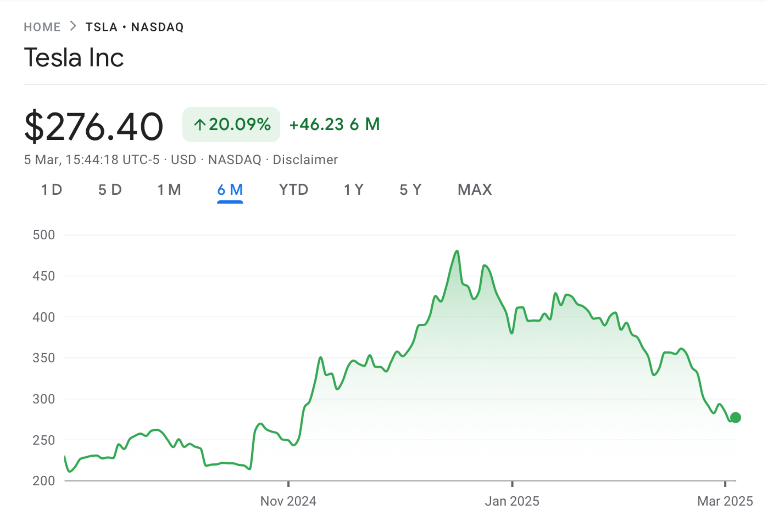The image size is (766, 532).
Task: Click the Nov 2024 axis label
Action: click(x=288, y=501)
